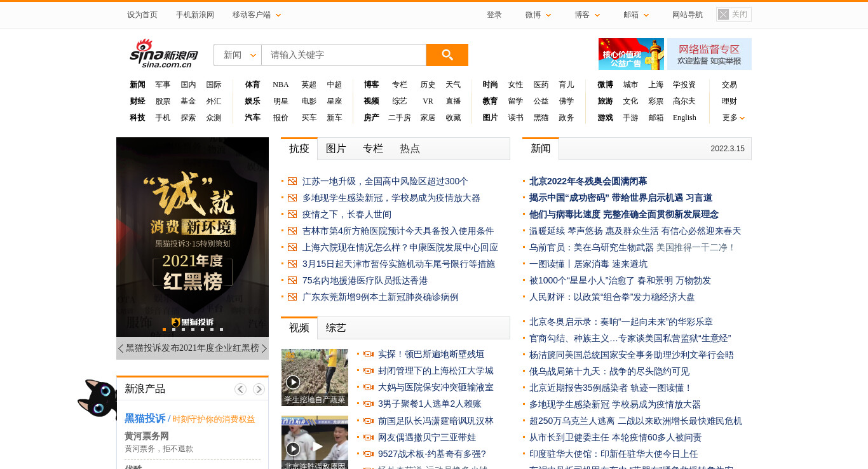Click image icon beside 疫情之下，长春人世间
The image size is (868, 469).
tap(292, 214)
